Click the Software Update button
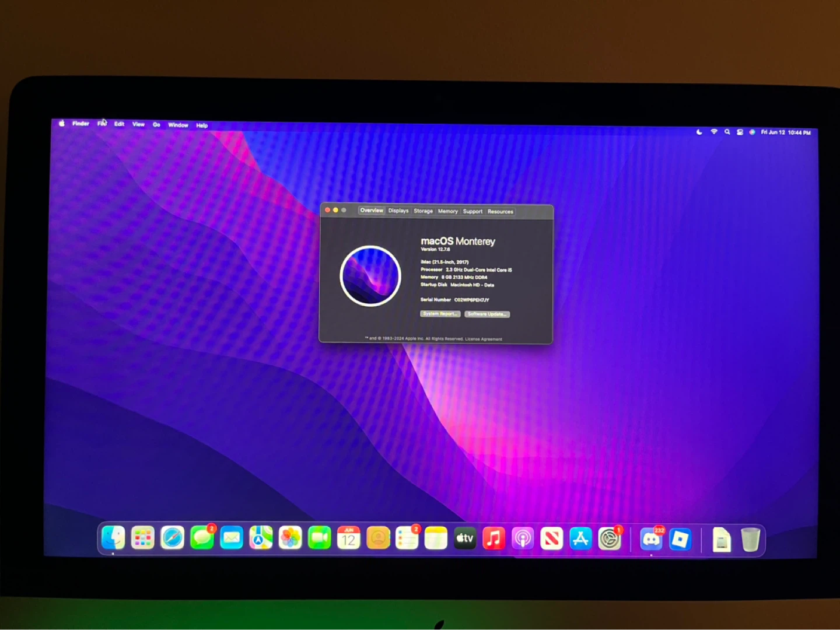Screen dimensions: 840x630 tap(488, 314)
